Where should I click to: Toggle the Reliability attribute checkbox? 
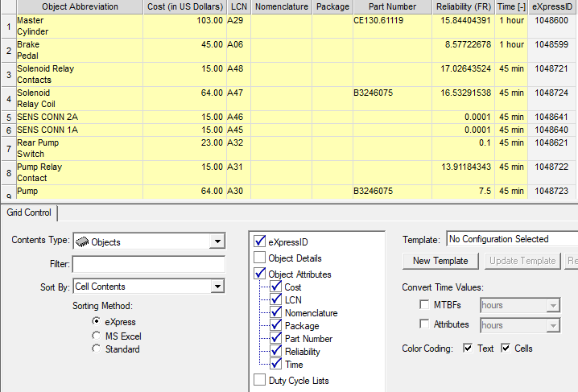click(276, 351)
